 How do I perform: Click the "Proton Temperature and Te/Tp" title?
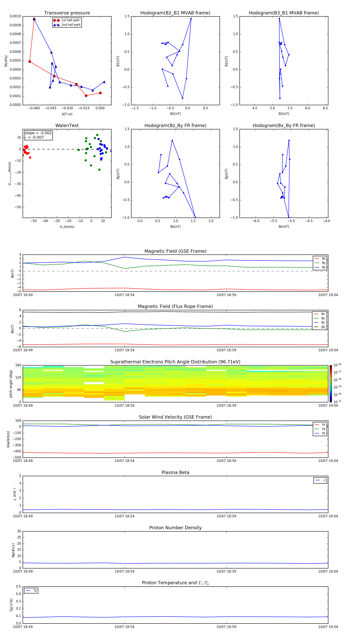coord(175,583)
